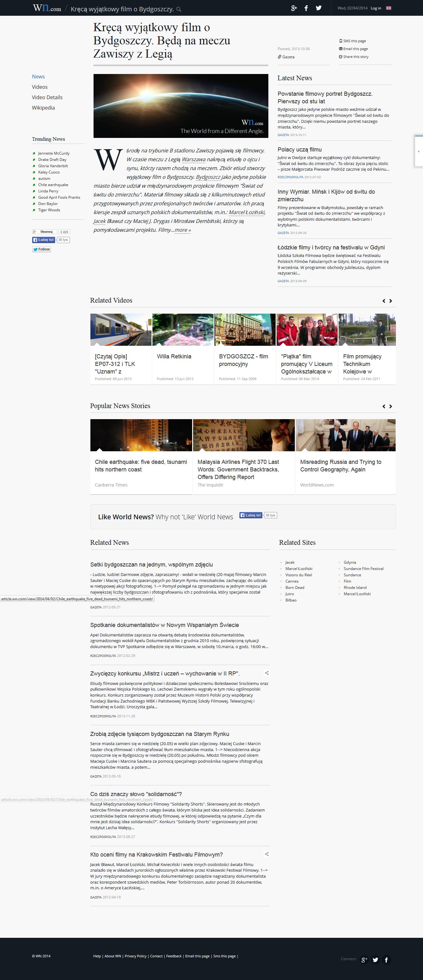
Task: Open Inny Wymiar Mińsk i Kijów headline
Action: click(x=326, y=196)
